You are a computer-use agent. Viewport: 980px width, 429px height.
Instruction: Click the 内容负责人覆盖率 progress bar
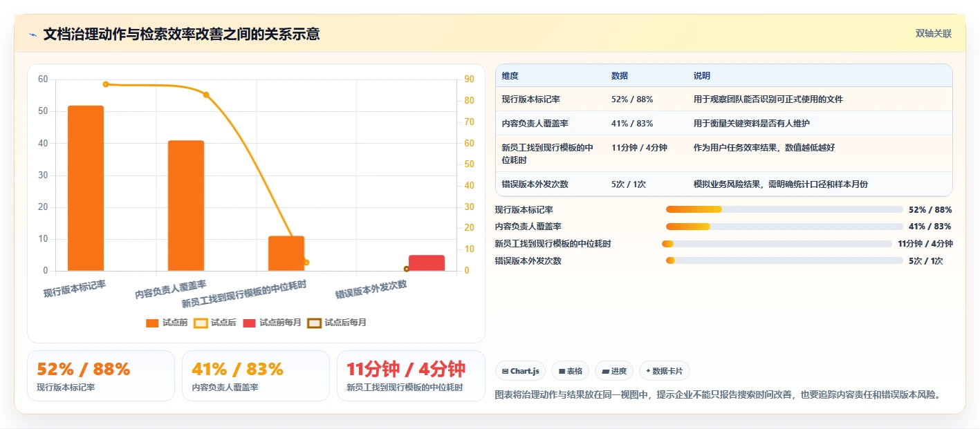[x=784, y=227]
